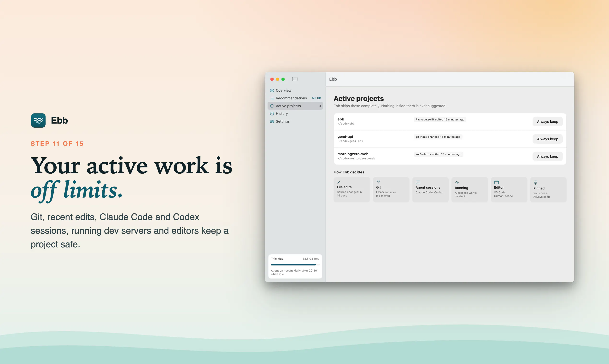The height and width of the screenshot is (364, 609).
Task: Click the Ebb window title
Action: 333,79
